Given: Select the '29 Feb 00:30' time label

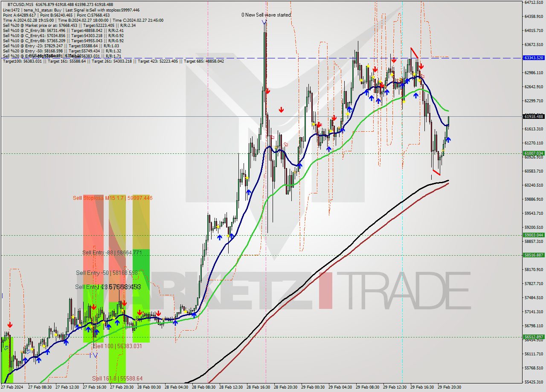Looking at the screenshot, I should click(313, 387).
